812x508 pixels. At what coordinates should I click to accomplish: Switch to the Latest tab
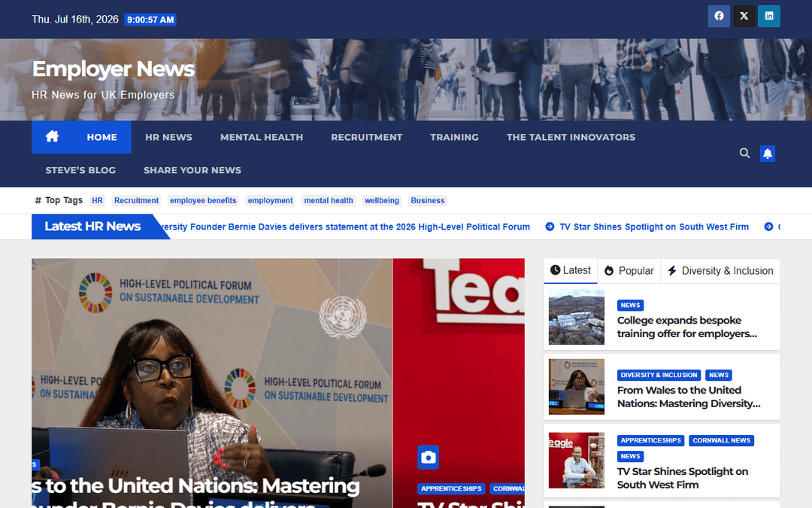(x=571, y=271)
